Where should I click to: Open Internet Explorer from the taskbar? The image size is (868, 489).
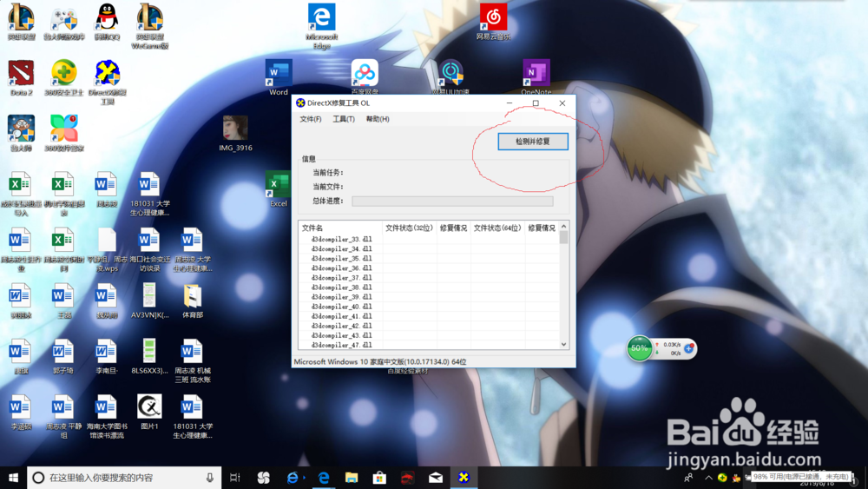[x=293, y=478]
